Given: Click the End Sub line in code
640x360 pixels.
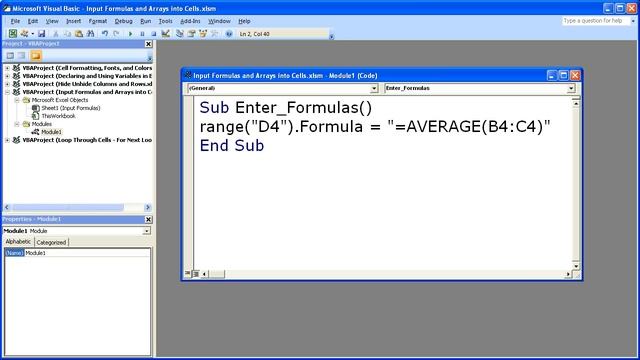Looking at the screenshot, I should coord(232,146).
